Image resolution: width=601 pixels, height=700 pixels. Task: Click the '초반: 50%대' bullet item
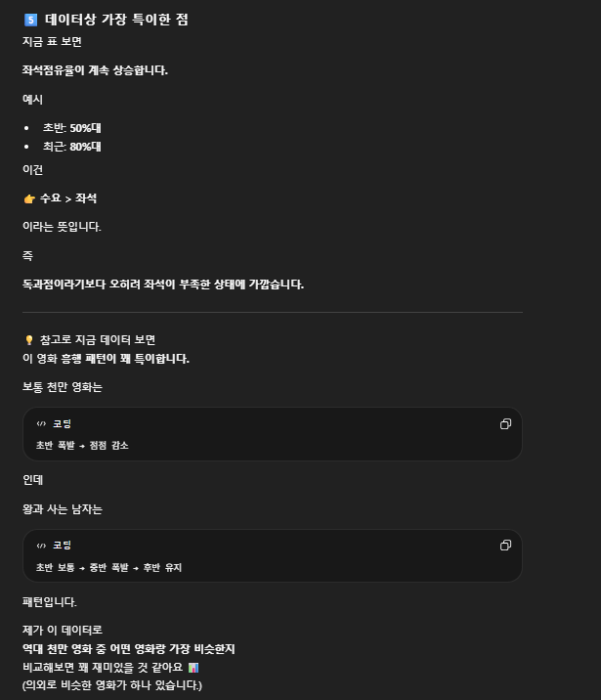[71, 128]
